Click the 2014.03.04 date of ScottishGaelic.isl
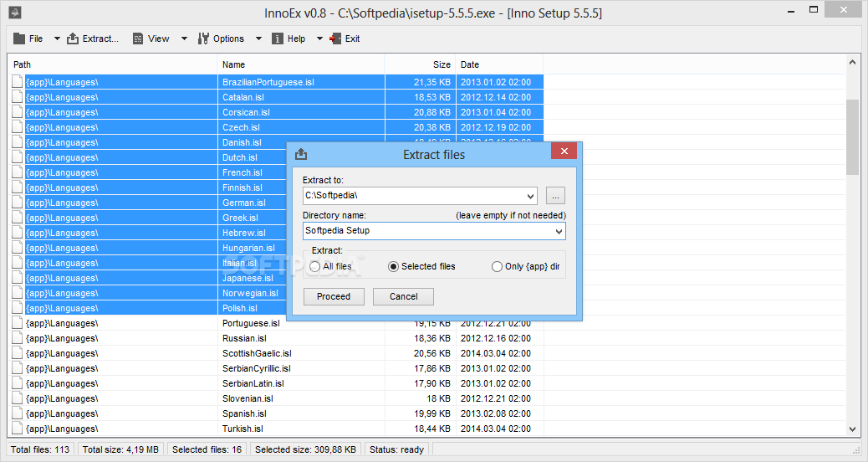868x462 pixels. point(495,353)
